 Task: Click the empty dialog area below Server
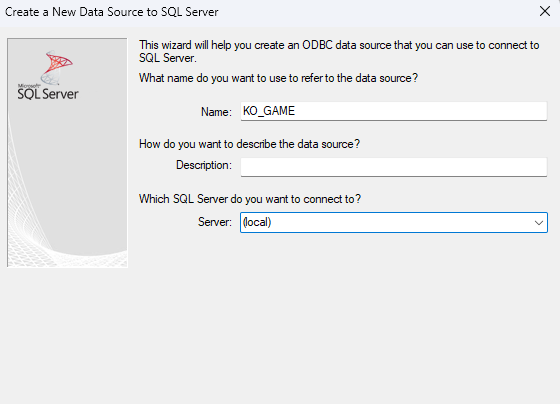tap(343, 318)
